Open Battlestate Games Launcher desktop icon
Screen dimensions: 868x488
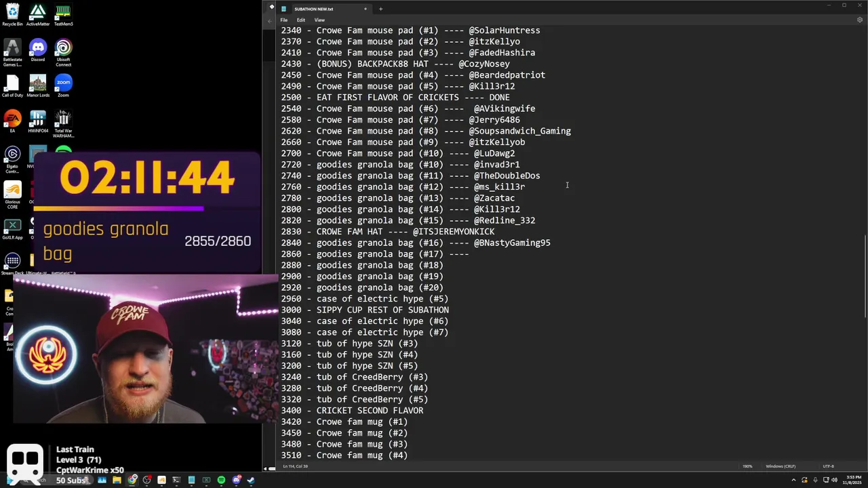click(12, 53)
